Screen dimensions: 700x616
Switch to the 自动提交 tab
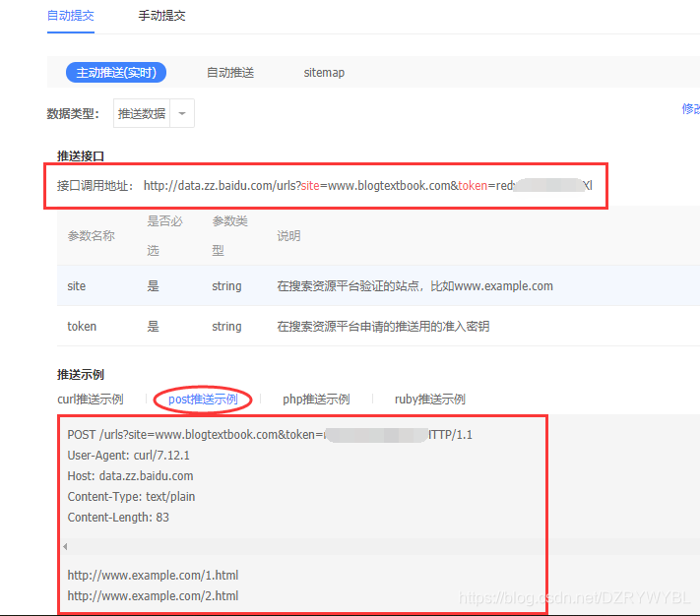click(x=71, y=16)
